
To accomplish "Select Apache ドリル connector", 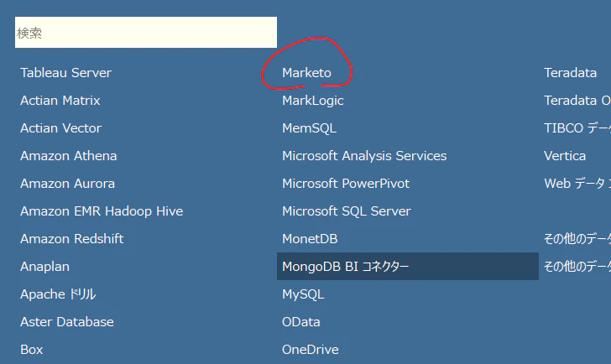I will 58,294.
